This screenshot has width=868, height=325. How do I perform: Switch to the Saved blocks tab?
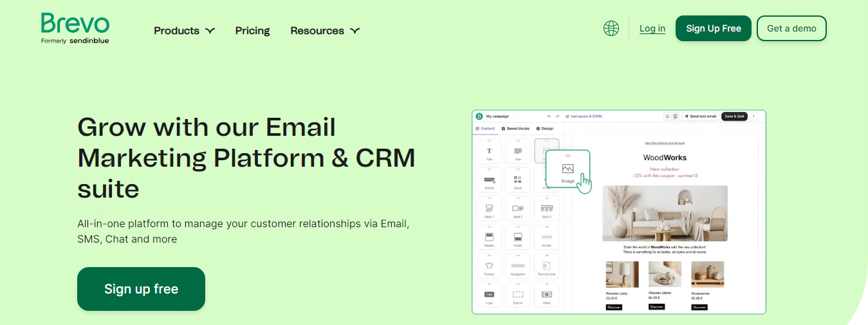(x=515, y=129)
